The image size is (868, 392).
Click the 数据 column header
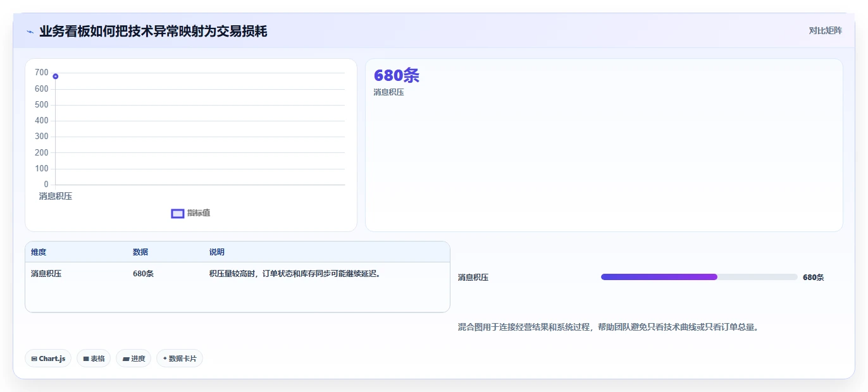pos(140,252)
